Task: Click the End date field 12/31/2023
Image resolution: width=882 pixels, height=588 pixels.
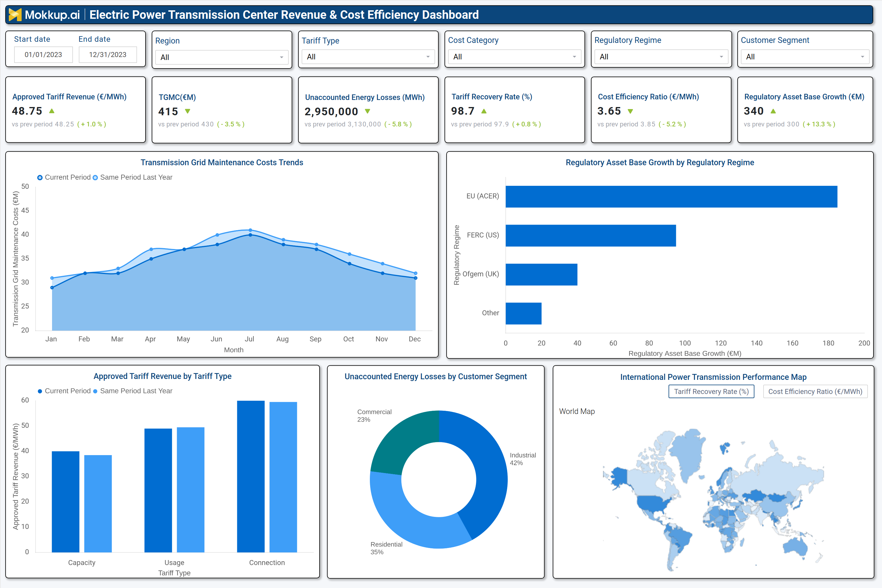Action: pos(108,55)
